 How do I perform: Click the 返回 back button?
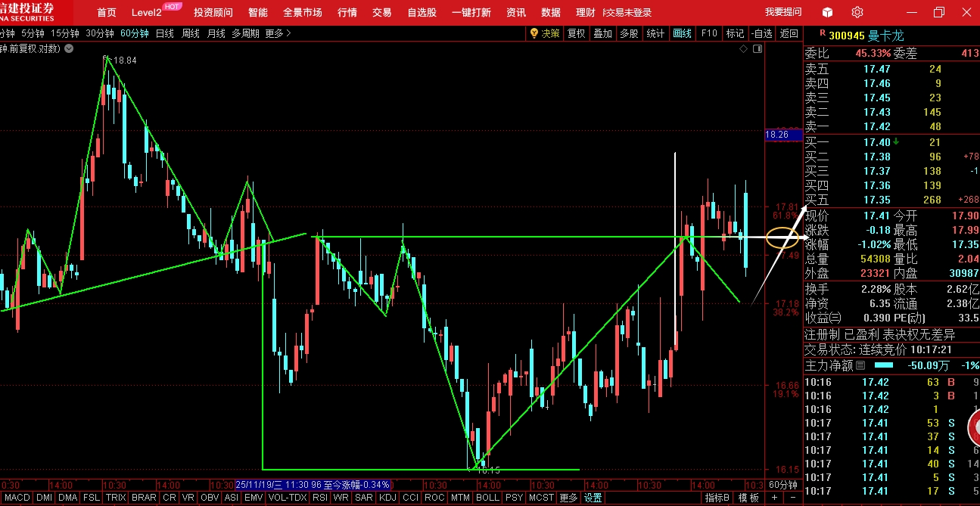pyautogui.click(x=789, y=33)
